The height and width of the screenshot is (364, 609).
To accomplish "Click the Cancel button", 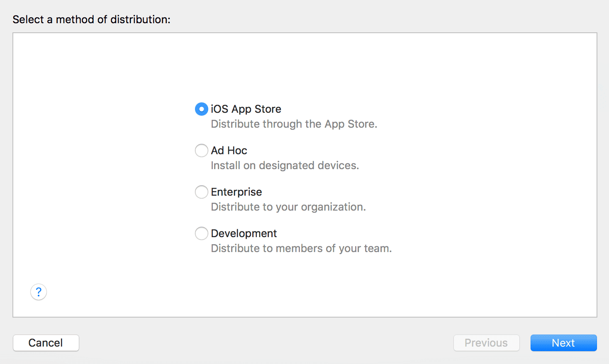I will click(x=46, y=343).
